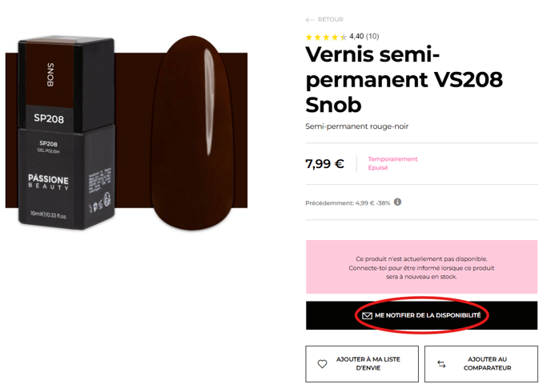This screenshot has height=392, width=551.
Task: Click the product title Vernis semi-permanent VS208 Snob
Action: pos(404,79)
